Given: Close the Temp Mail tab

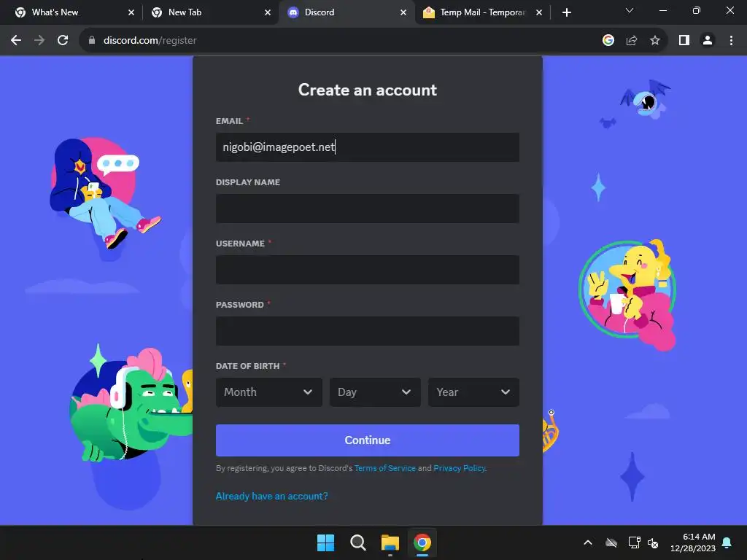Looking at the screenshot, I should tap(539, 12).
